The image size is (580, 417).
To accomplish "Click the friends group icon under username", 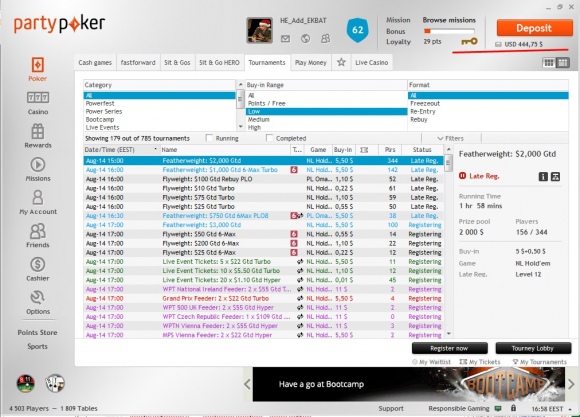I will [325, 38].
